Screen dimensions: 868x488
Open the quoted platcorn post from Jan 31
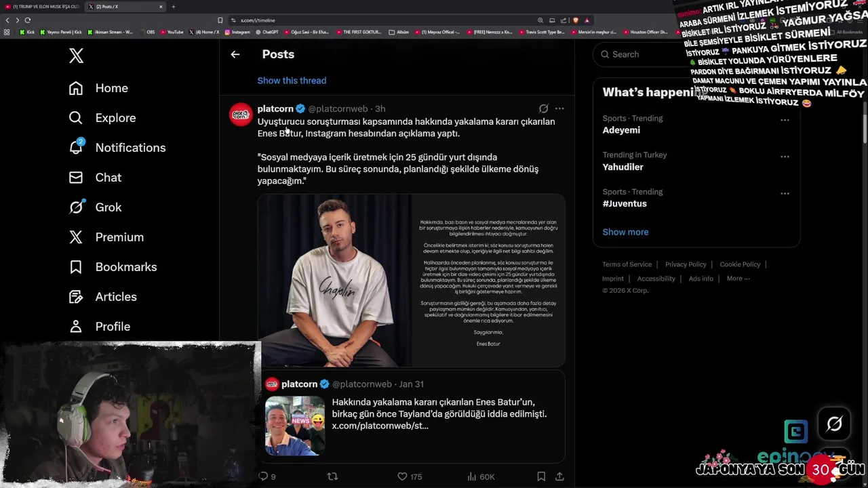[x=411, y=416]
